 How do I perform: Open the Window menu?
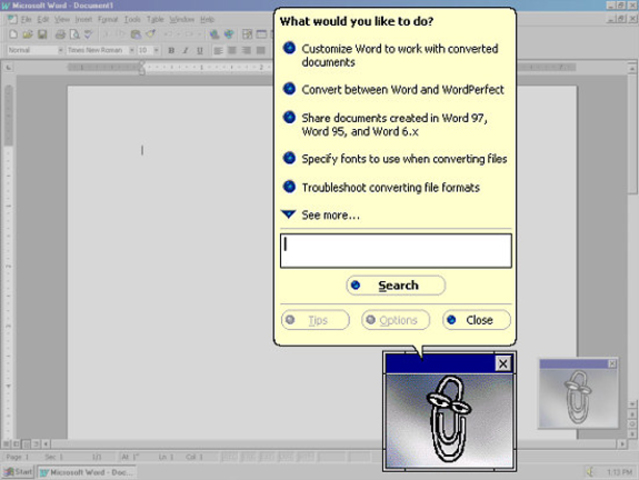182,19
